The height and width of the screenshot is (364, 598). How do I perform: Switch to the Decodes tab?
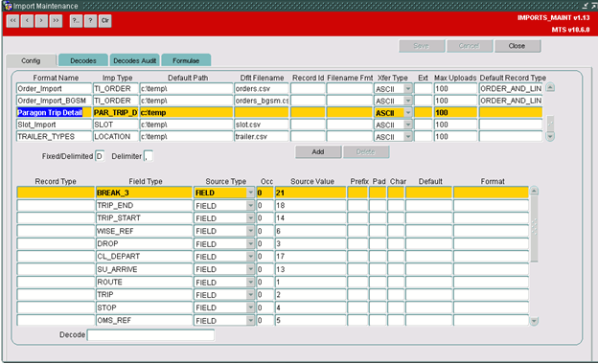[x=83, y=60]
